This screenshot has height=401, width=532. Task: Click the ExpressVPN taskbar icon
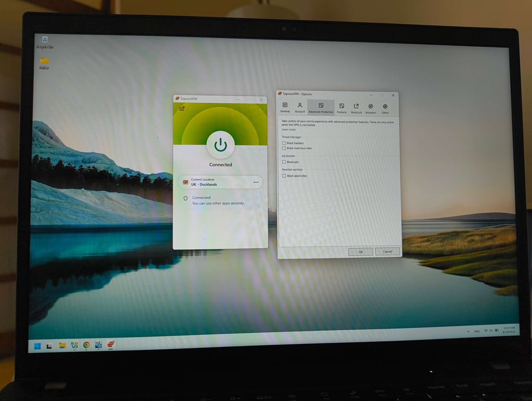[x=111, y=345]
